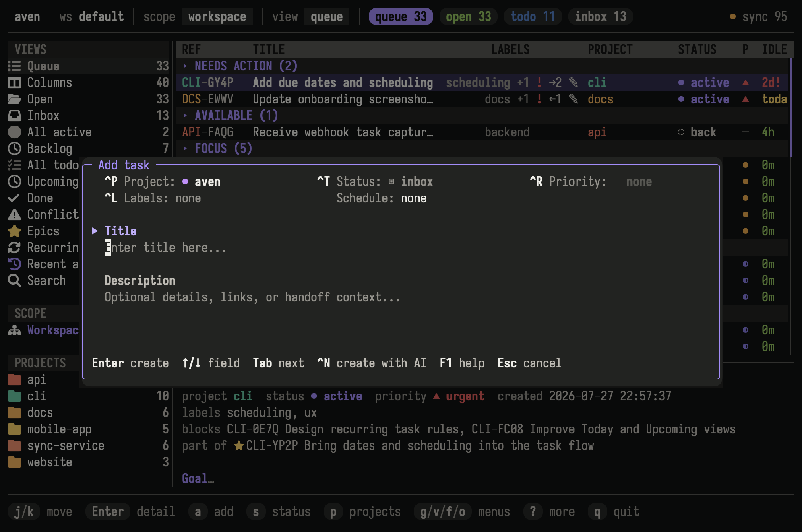The height and width of the screenshot is (532, 802).
Task: Click the back status on API-FAQG row
Action: click(x=697, y=132)
